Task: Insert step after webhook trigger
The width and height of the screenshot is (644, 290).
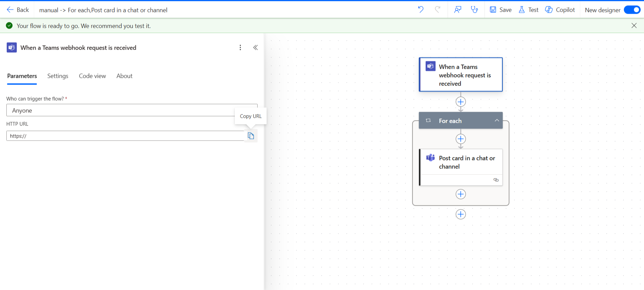Action: (x=461, y=102)
